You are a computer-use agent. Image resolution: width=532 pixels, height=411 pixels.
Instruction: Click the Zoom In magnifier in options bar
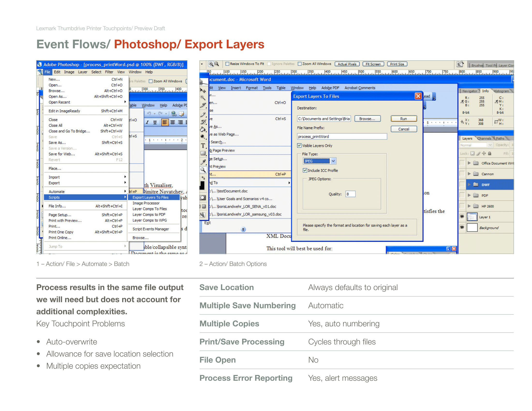211,64
